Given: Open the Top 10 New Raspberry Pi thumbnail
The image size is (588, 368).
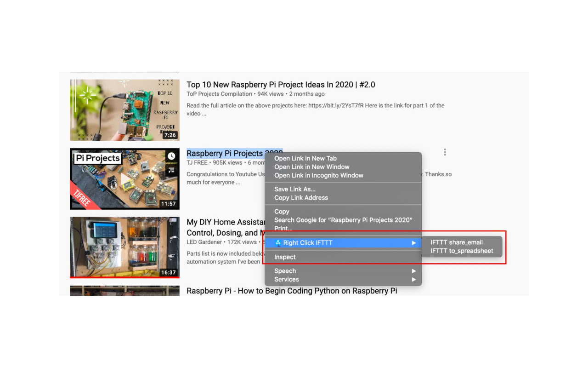Looking at the screenshot, I should pyautogui.click(x=124, y=110).
